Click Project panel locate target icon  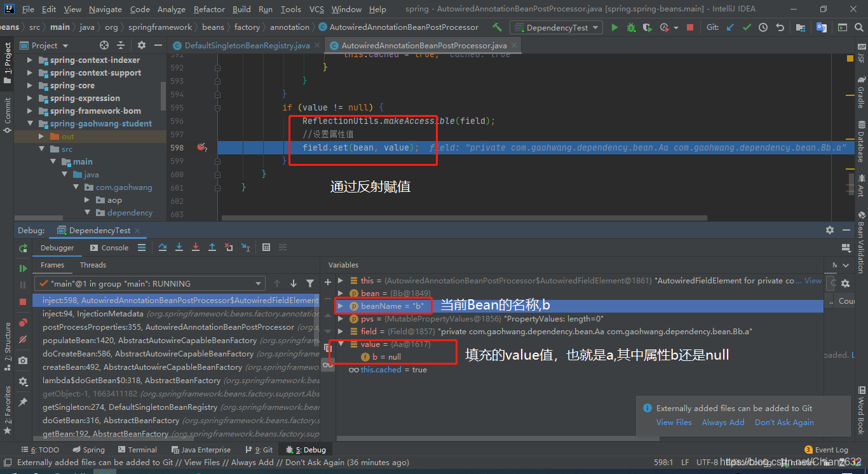click(x=104, y=45)
